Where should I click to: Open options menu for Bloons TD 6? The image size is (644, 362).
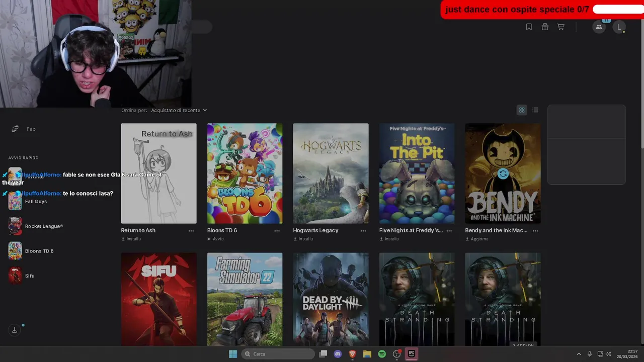click(277, 231)
